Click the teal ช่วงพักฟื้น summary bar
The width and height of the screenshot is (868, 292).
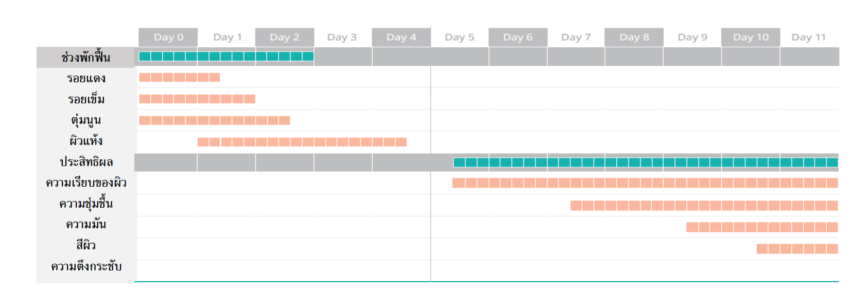pos(226,56)
